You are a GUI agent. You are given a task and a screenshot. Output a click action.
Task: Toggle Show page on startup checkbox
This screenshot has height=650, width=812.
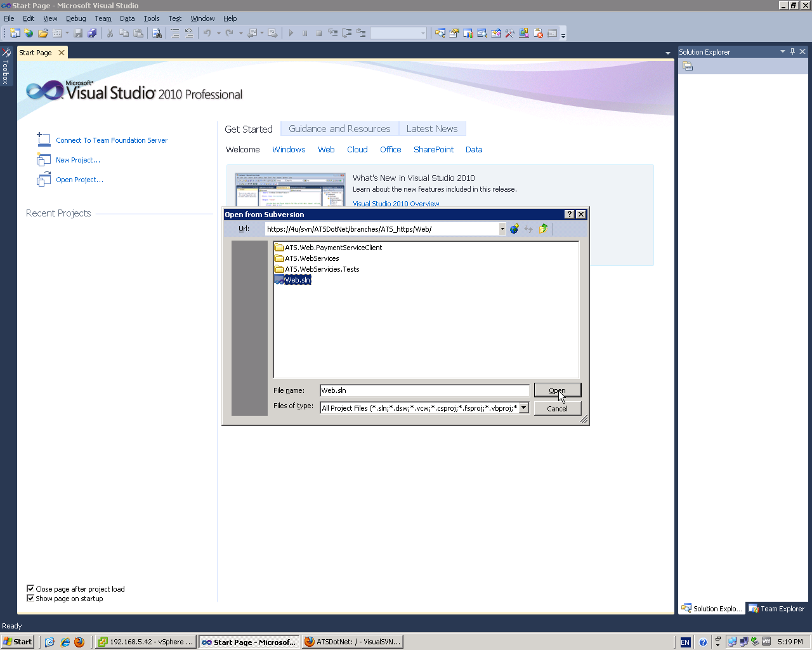coord(30,598)
